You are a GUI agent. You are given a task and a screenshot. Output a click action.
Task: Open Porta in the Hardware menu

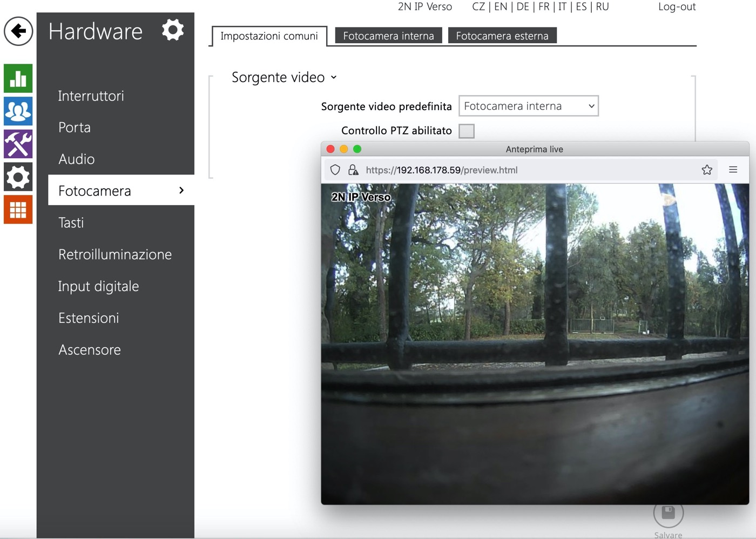(75, 127)
